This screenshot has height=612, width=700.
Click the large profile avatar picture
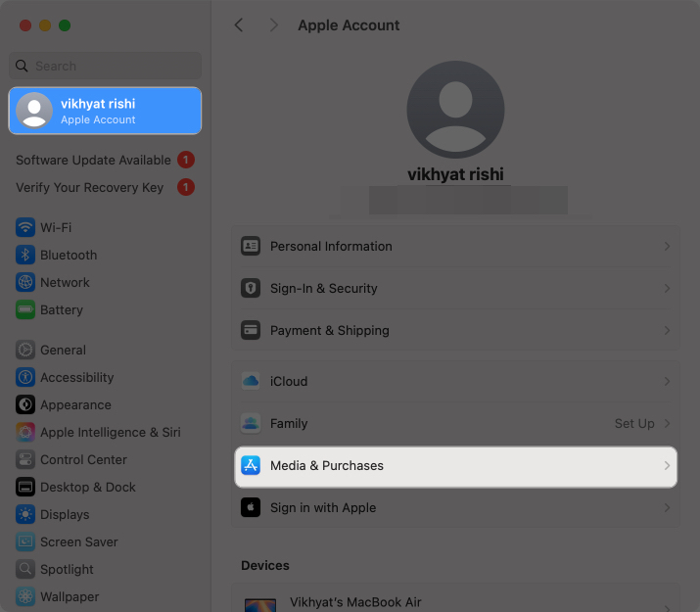click(455, 110)
